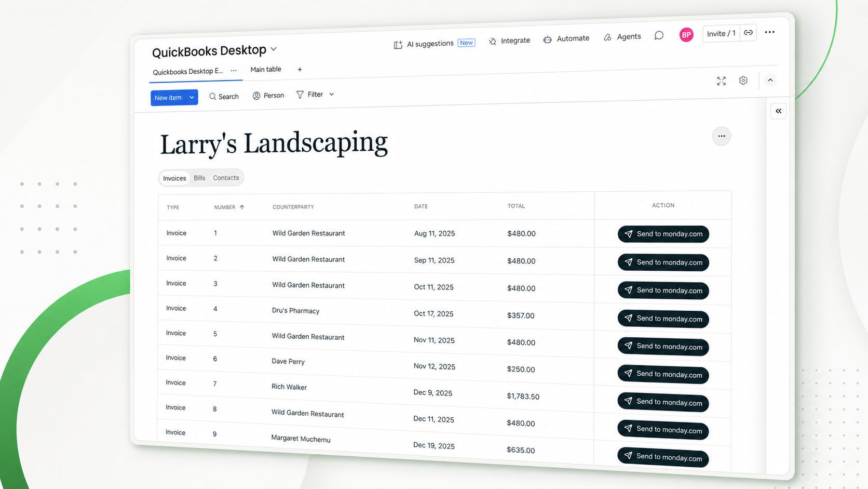Click the Aug 11, 2025 date cell
The width and height of the screenshot is (868, 489).
click(x=435, y=233)
